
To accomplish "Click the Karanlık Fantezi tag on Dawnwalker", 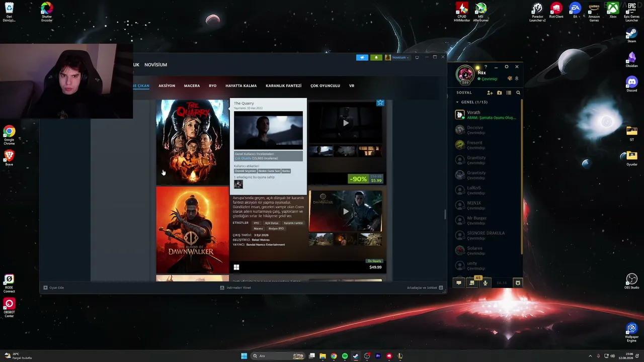I will (x=293, y=223).
